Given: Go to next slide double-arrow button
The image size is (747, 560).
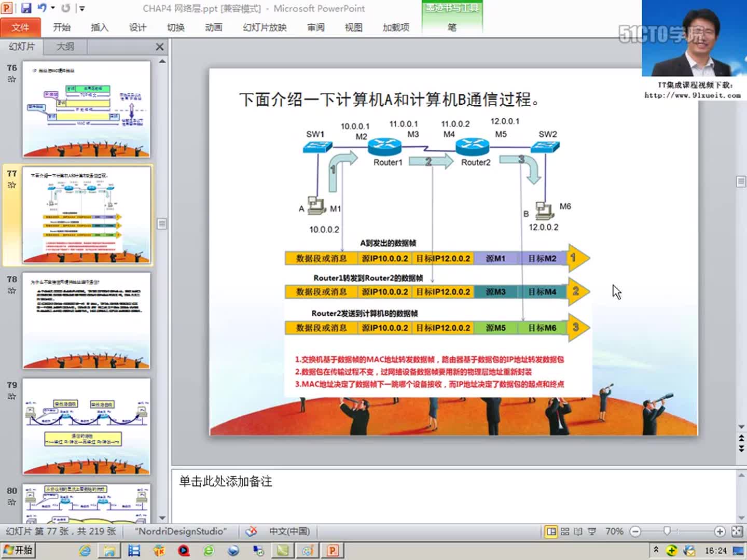Looking at the screenshot, I should point(741,449).
